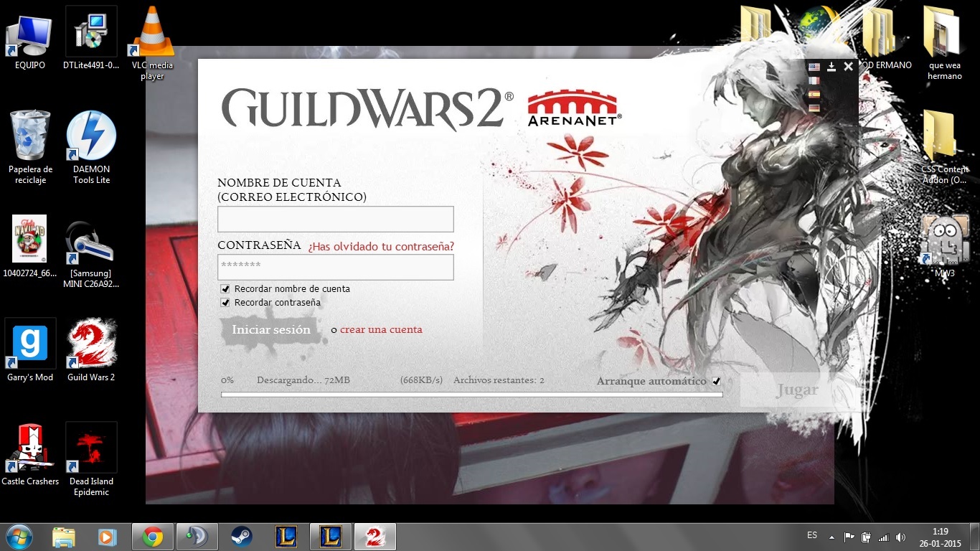
Task: Switch to Guild Wars 2 taskbar button
Action: pos(374,537)
